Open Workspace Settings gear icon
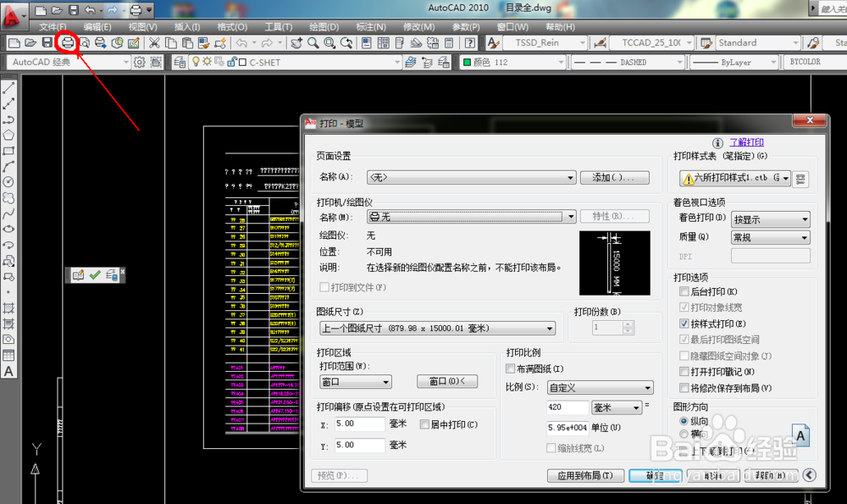The width and height of the screenshot is (847, 504). [x=140, y=62]
